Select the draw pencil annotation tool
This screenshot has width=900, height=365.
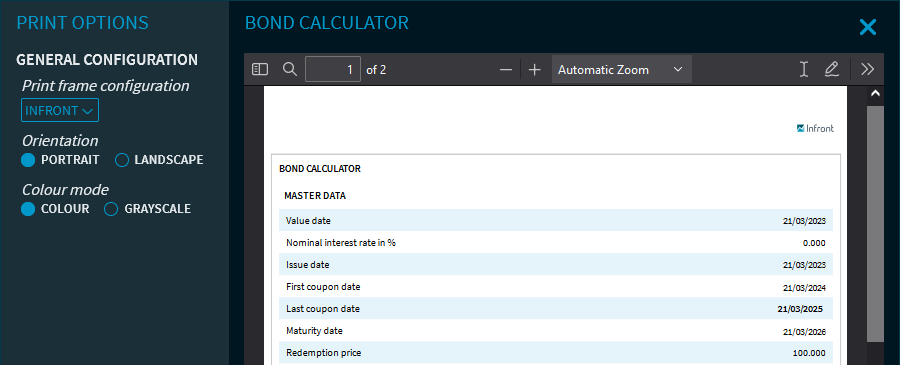[831, 69]
